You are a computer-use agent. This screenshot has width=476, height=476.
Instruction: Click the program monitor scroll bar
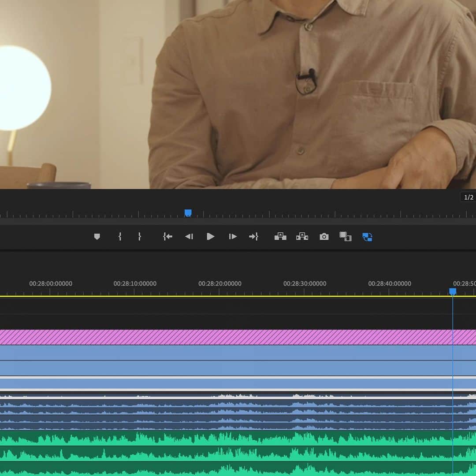pos(238,221)
